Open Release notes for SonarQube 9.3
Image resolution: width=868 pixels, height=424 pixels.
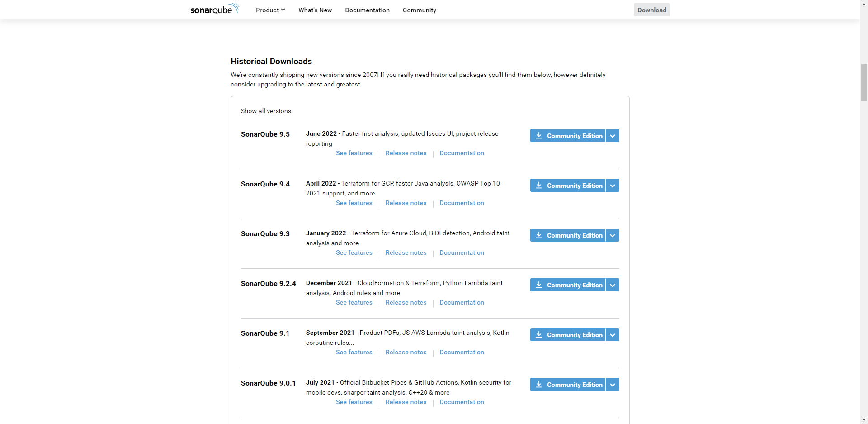pos(406,252)
